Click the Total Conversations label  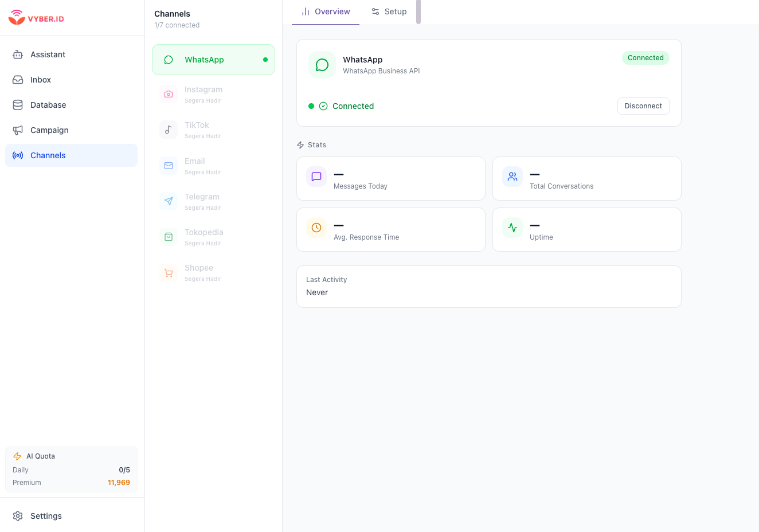[x=562, y=186]
